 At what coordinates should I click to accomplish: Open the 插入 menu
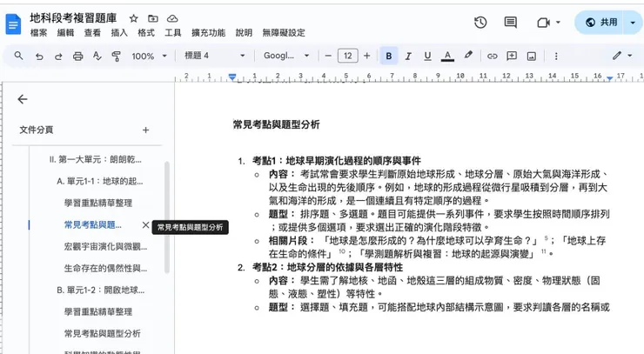119,33
